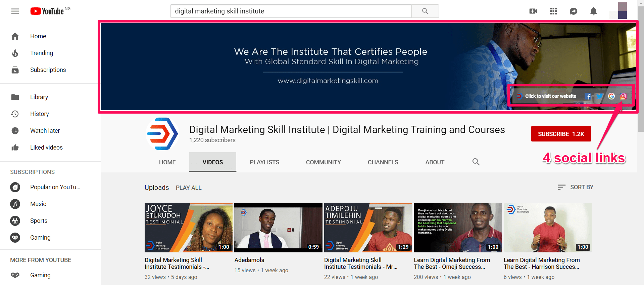Search within channel using magnifier icon
This screenshot has width=644, height=285.
coord(476,162)
